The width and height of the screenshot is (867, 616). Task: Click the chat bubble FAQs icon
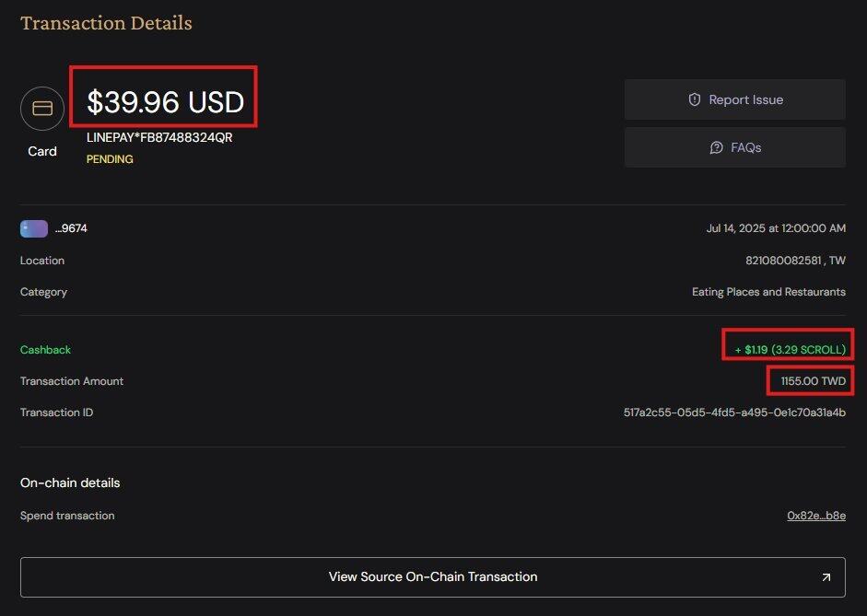tap(716, 147)
